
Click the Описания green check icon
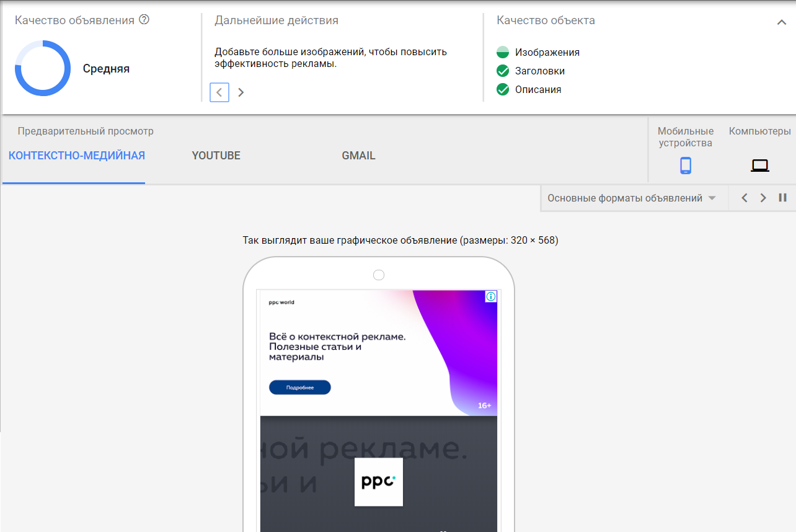click(503, 89)
